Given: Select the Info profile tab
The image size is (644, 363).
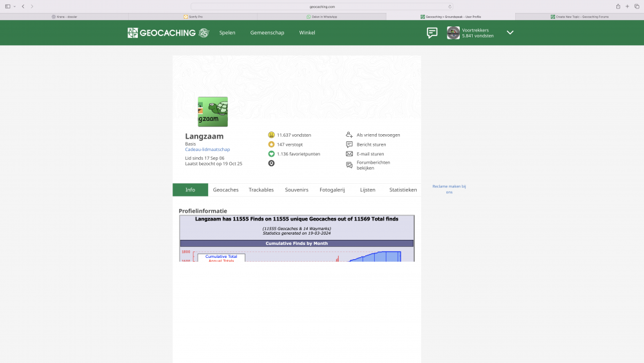Looking at the screenshot, I should coord(190,190).
